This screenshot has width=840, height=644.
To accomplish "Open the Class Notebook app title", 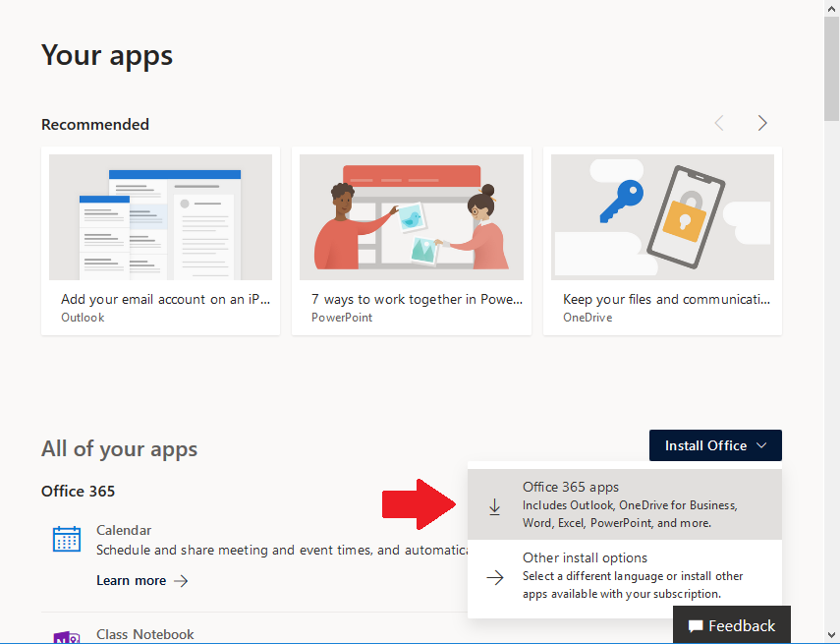I will pyautogui.click(x=145, y=634).
